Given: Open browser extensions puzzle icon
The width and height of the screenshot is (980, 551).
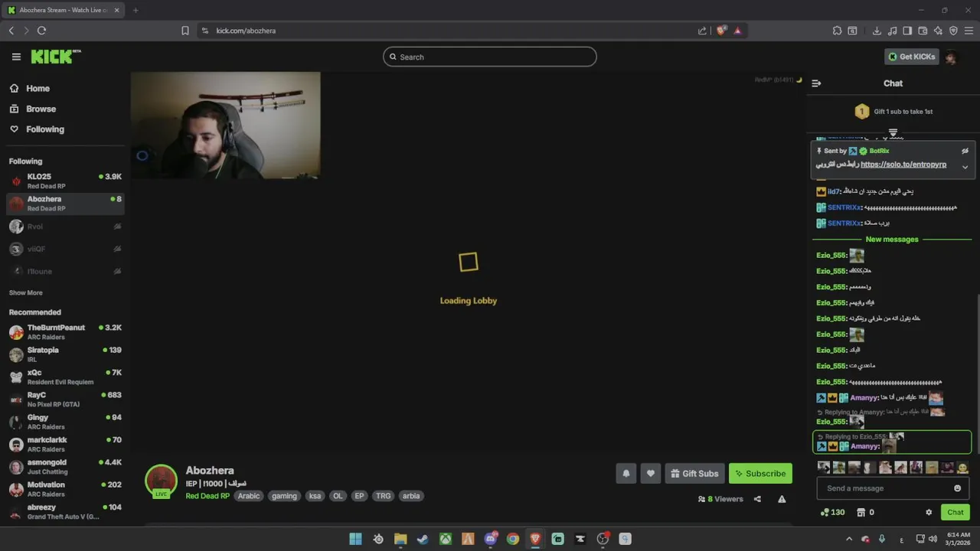Looking at the screenshot, I should point(837,31).
